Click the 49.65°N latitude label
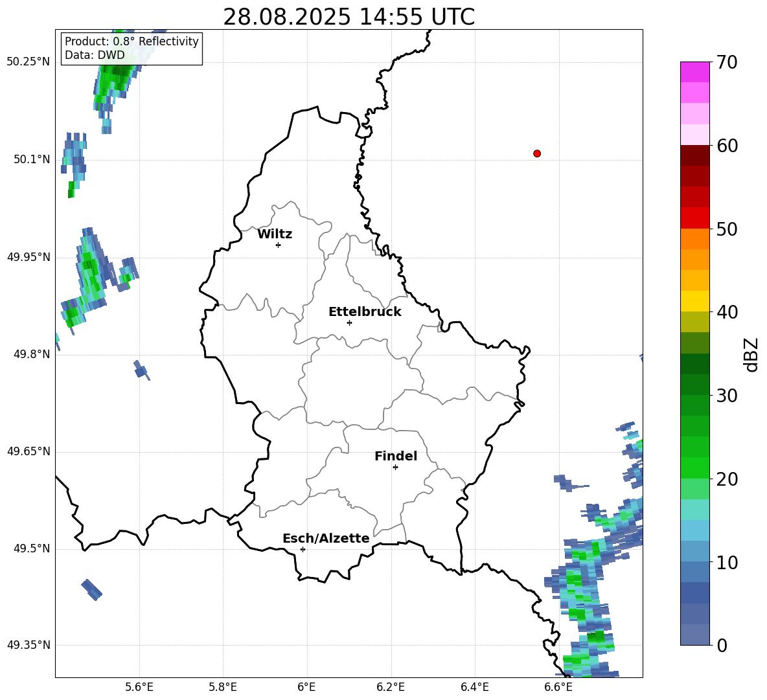The height and width of the screenshot is (700, 767). 29,451
